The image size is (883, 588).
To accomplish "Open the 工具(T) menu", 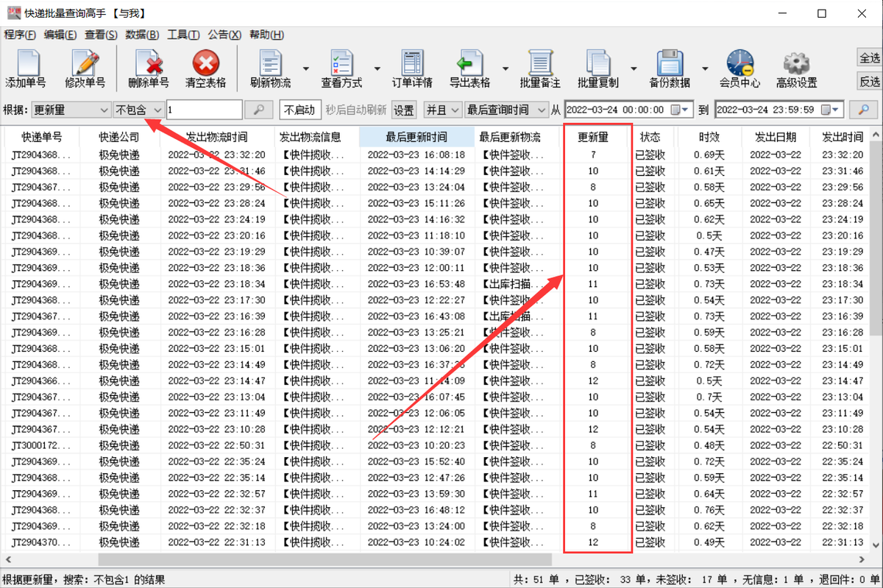I will coord(183,35).
